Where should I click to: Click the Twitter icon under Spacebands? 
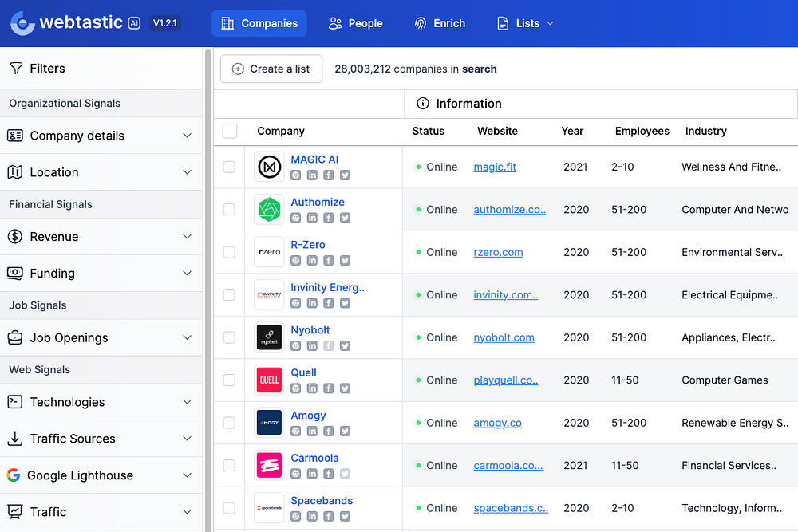click(x=345, y=516)
